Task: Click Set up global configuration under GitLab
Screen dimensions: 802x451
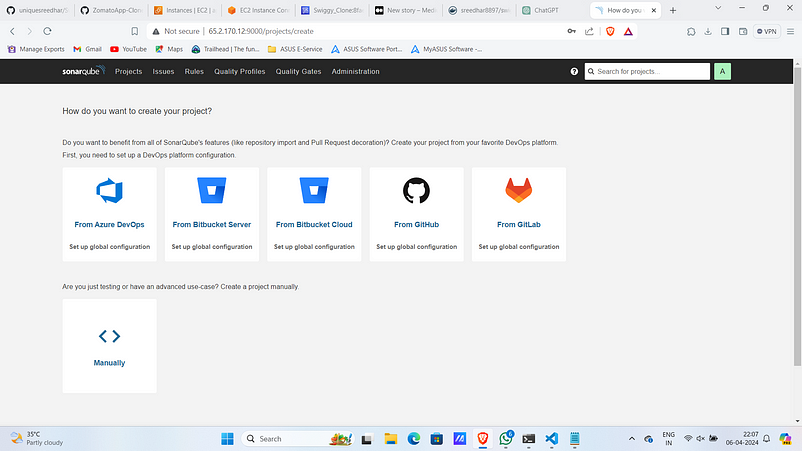Action: 519,246
